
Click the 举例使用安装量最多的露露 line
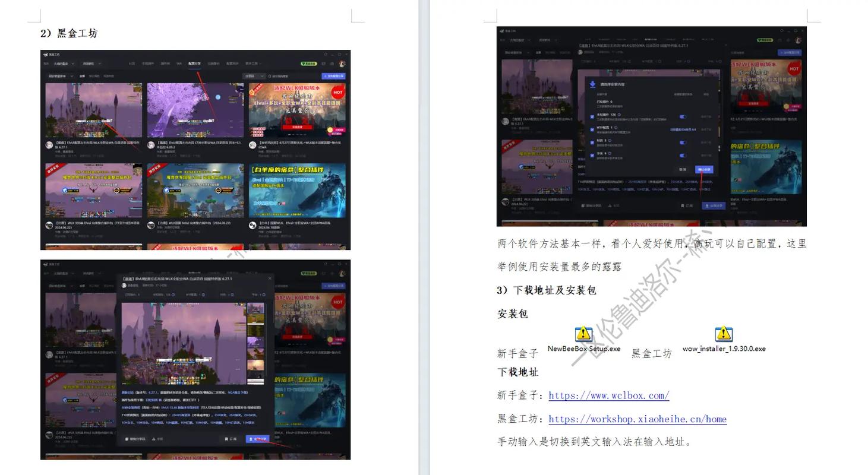tap(559, 267)
